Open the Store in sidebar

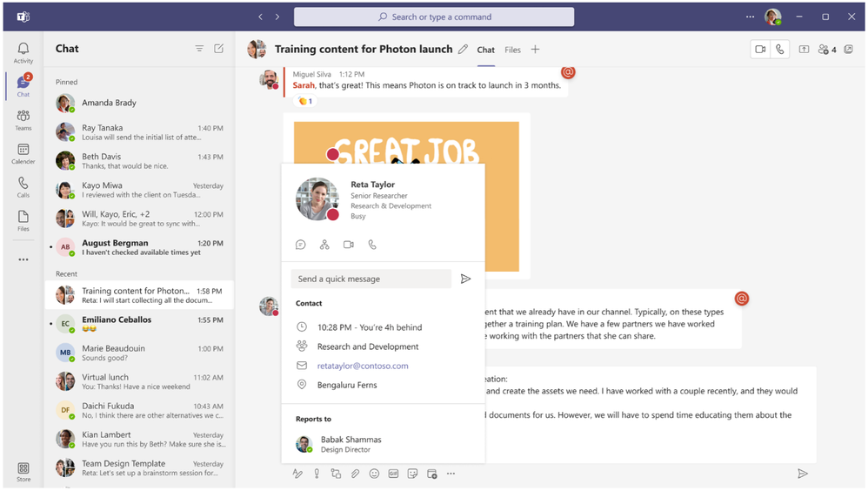point(23,472)
